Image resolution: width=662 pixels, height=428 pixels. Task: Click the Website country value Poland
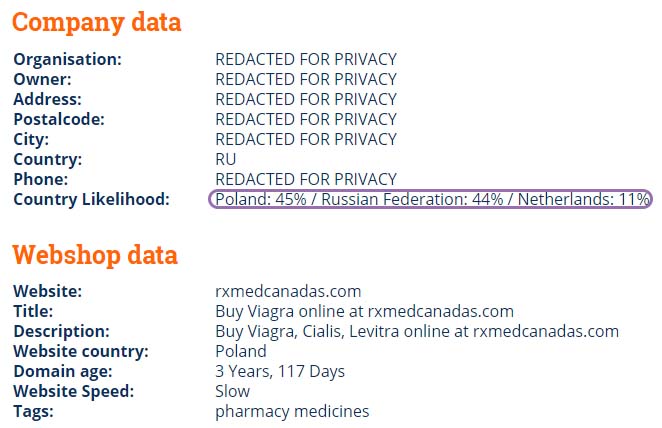coord(241,351)
